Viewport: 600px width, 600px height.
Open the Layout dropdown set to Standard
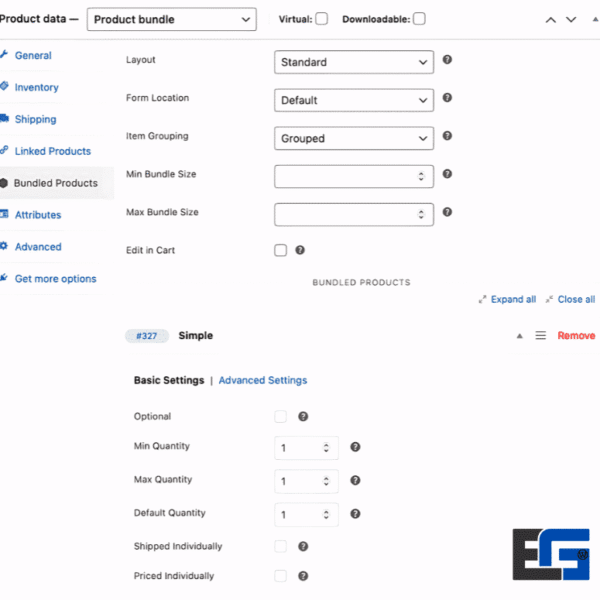coord(353,62)
